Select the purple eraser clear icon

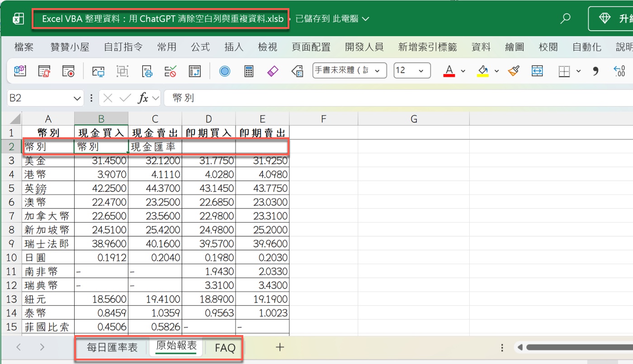[273, 71]
